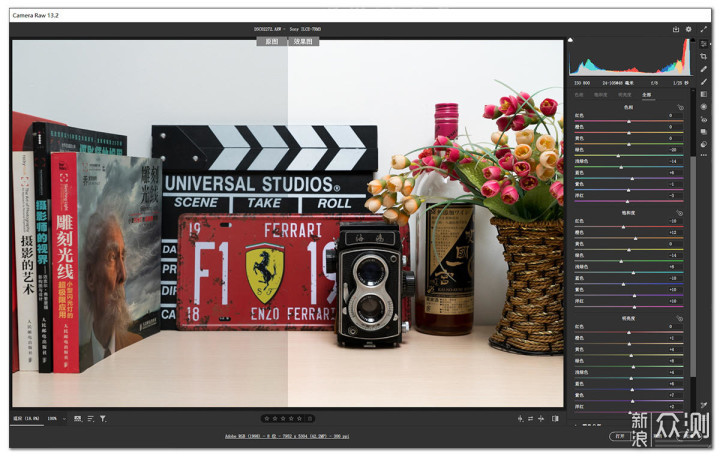This screenshot has width=720, height=457.
Task: Open the Presets panel icon
Action: tap(703, 144)
